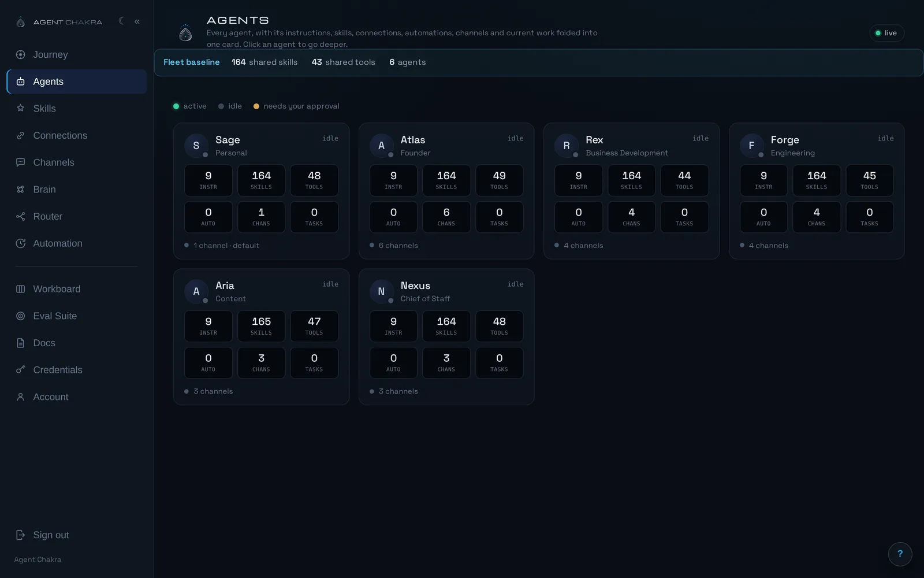924x578 pixels.
Task: Open the Atlas agent avatar
Action: (381, 146)
